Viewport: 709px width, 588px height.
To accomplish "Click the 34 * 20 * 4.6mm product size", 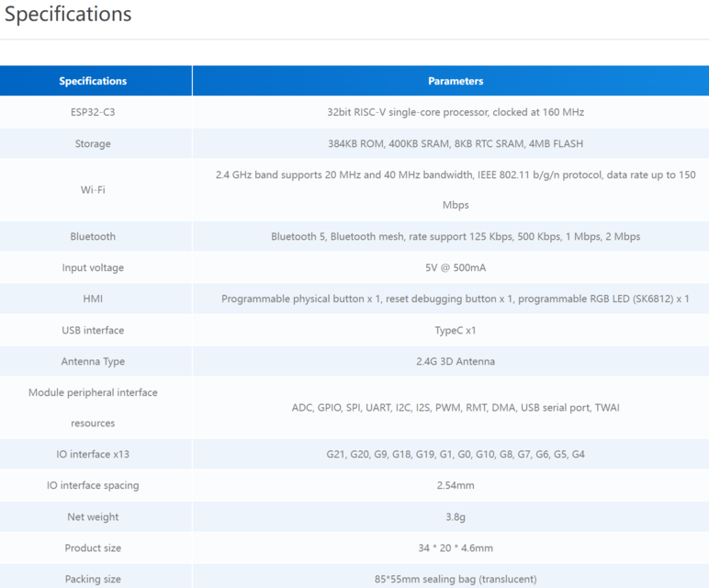I will pyautogui.click(x=455, y=548).
